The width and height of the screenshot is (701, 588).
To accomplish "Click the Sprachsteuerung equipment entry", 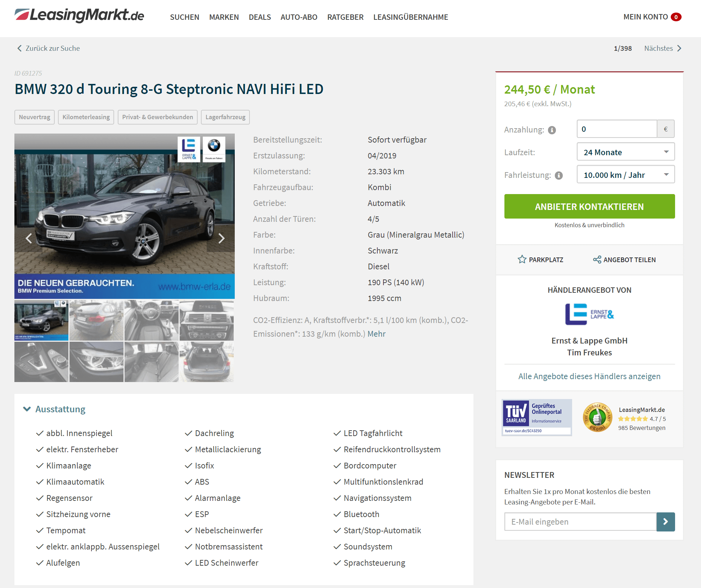I will click(374, 563).
